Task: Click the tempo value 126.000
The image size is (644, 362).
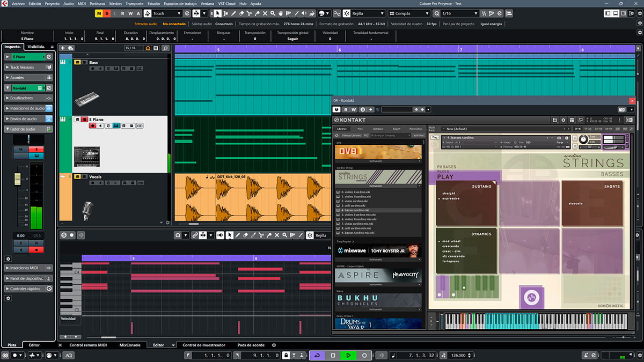Action: pyautogui.click(x=458, y=356)
